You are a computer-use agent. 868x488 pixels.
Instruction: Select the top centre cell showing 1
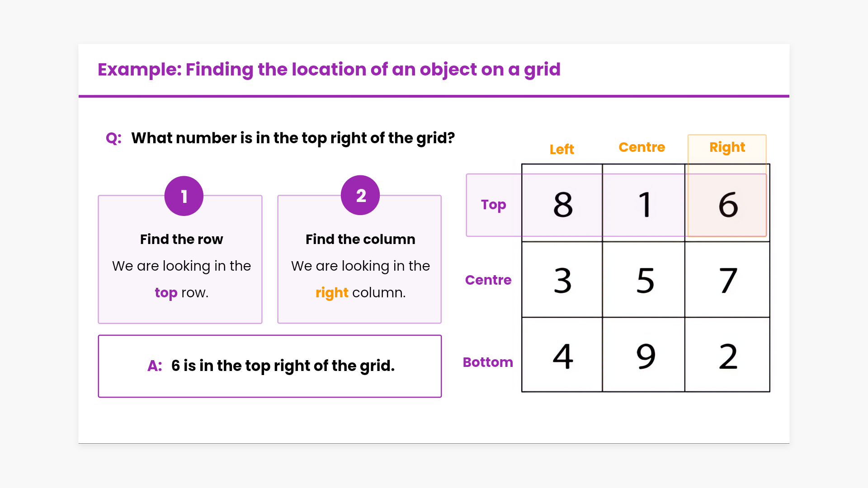[x=644, y=204]
